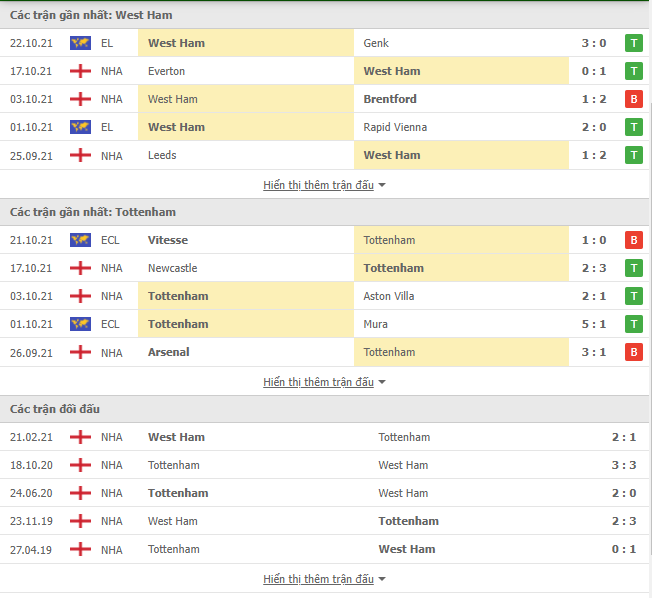
Task: Click the green T badge on Newcastle vs Tottenham
Action: pyautogui.click(x=634, y=268)
